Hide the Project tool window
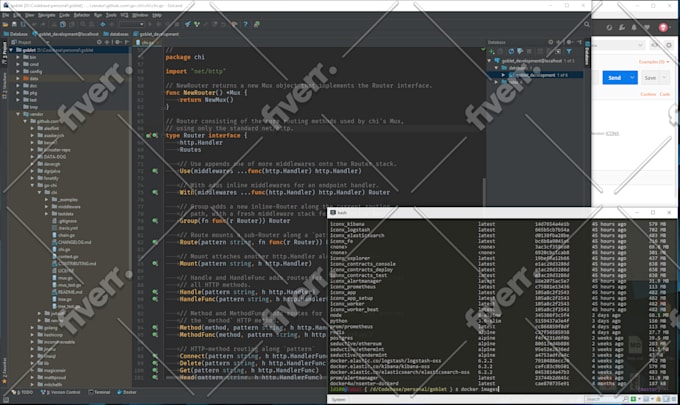Viewport: 680px width, 405px height. 127,42
